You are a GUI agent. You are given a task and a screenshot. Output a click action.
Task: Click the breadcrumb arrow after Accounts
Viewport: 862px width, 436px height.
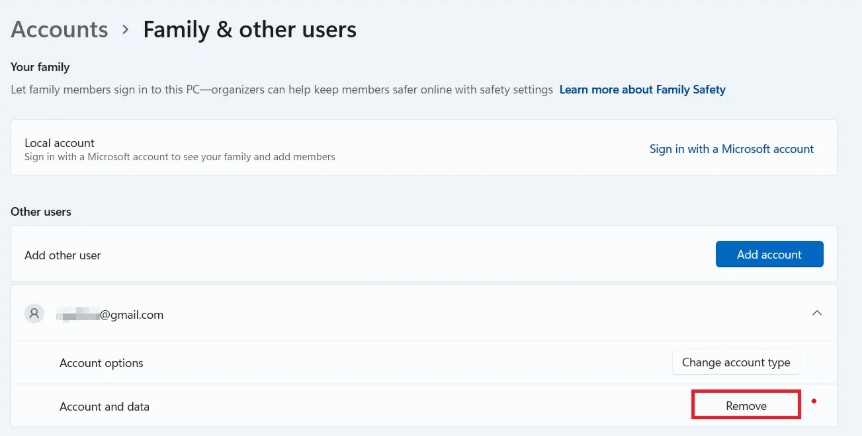coord(126,30)
